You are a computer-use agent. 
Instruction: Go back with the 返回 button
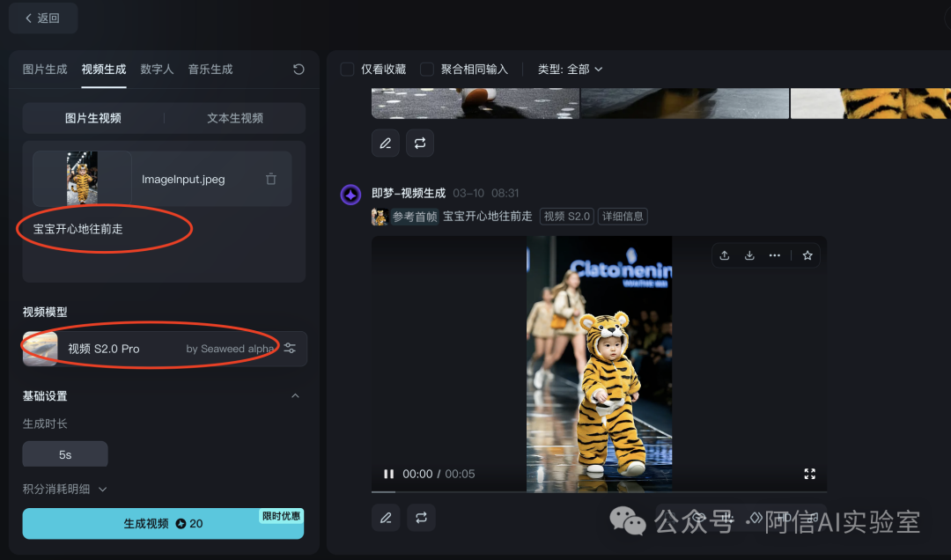click(42, 18)
